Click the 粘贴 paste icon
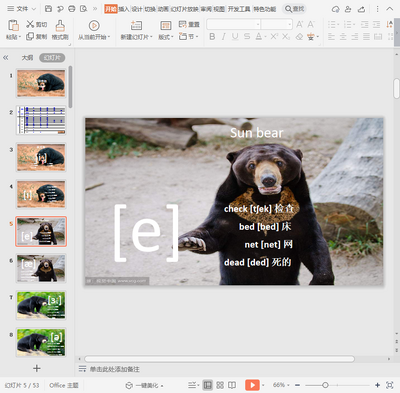 tap(13, 26)
